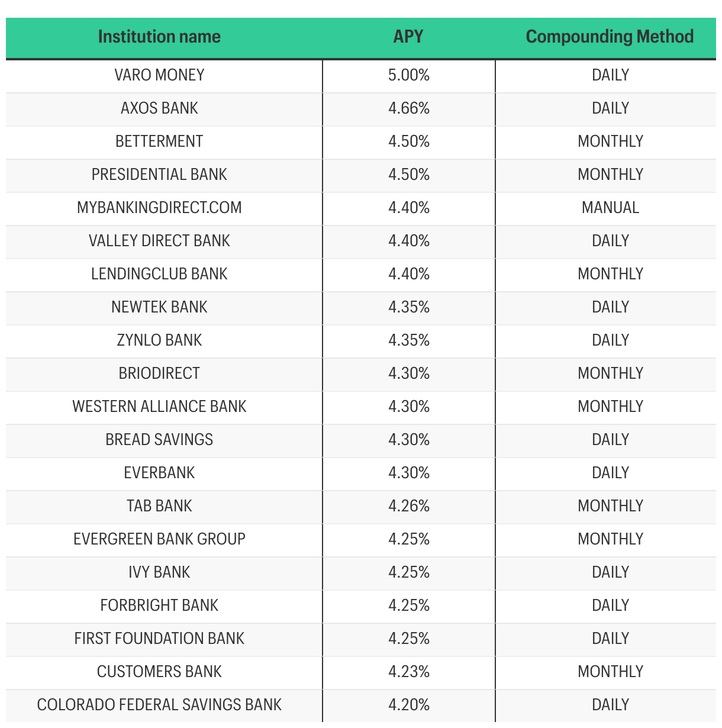The image size is (722, 728).
Task: Select COLORADO FEDERAL SAVINGS BANK entry
Action: pos(159,705)
